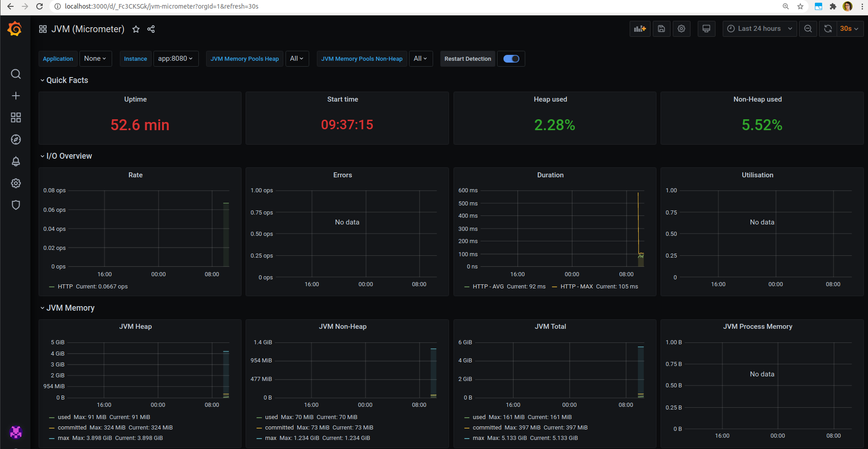Toggle used series in JVM Non-Heap legend

pos(271,417)
